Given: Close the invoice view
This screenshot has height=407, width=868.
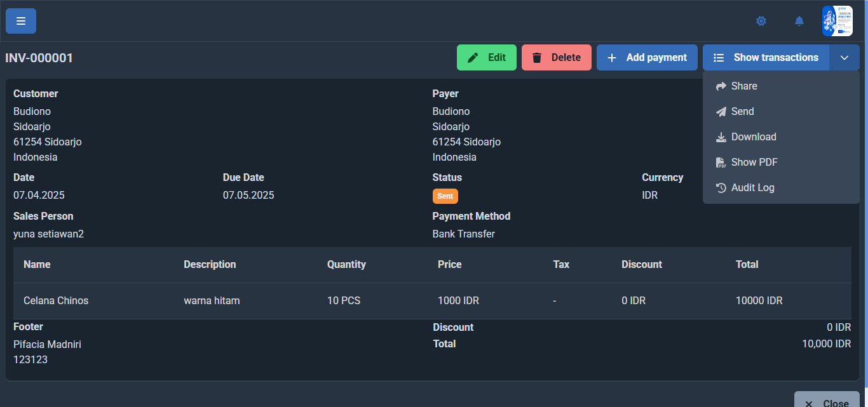Looking at the screenshot, I should pyautogui.click(x=827, y=401).
